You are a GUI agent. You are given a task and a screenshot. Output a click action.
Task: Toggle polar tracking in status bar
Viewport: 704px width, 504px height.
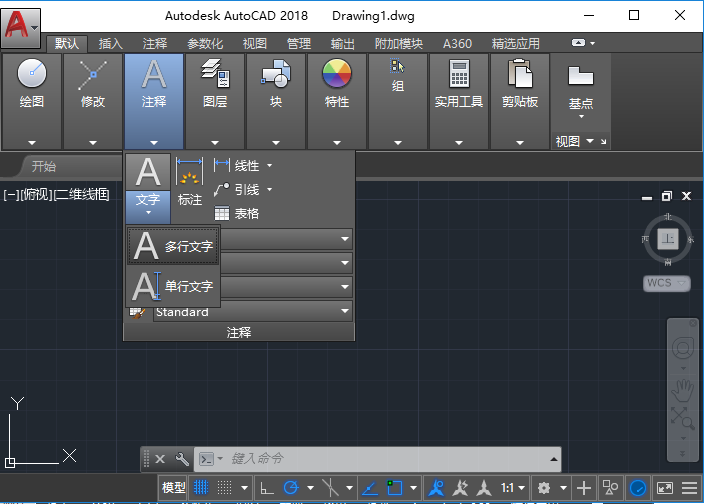(291, 487)
